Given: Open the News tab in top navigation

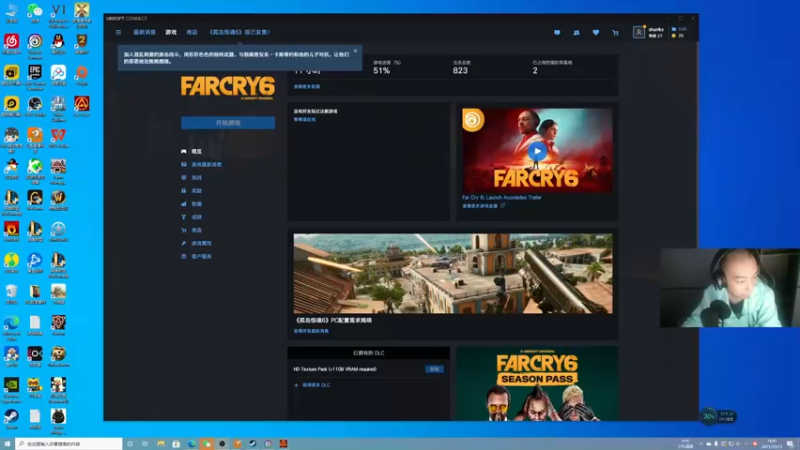Looking at the screenshot, I should pyautogui.click(x=144, y=32).
